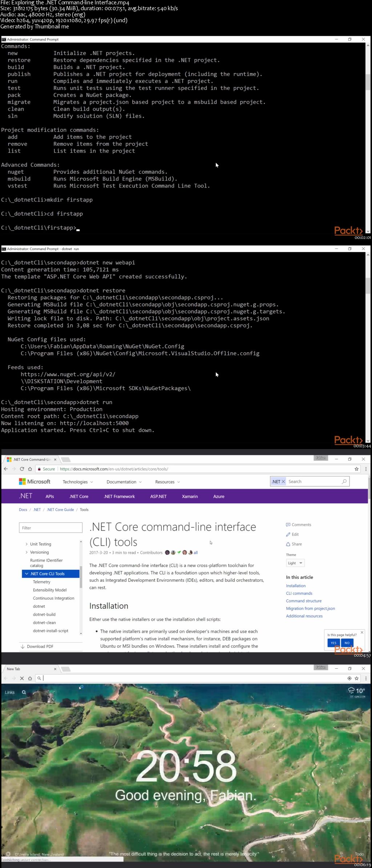Open home in the New Tab window
This screenshot has height=868, width=372.
tap(30, 678)
